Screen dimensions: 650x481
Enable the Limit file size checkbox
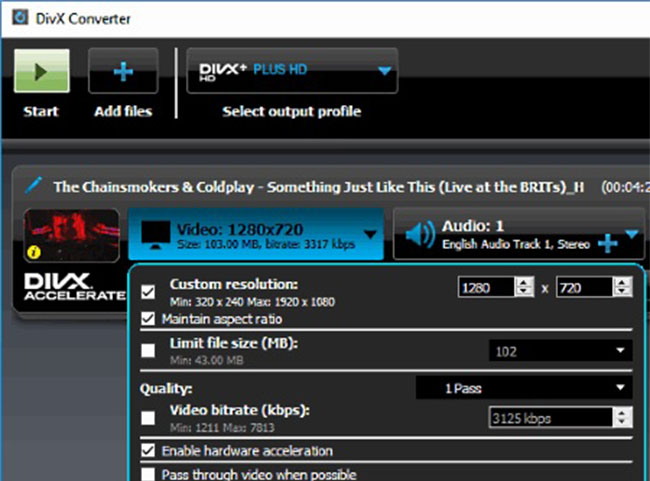coord(148,350)
